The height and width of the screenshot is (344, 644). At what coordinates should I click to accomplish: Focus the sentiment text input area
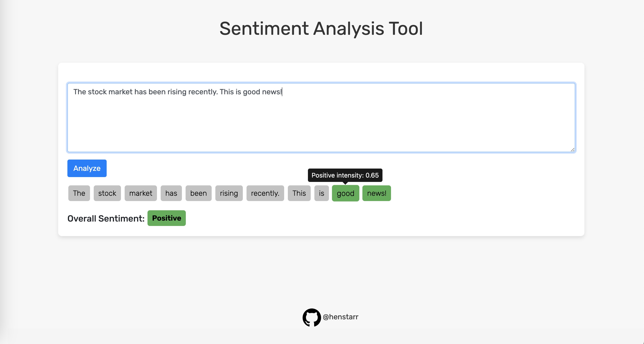tap(321, 118)
